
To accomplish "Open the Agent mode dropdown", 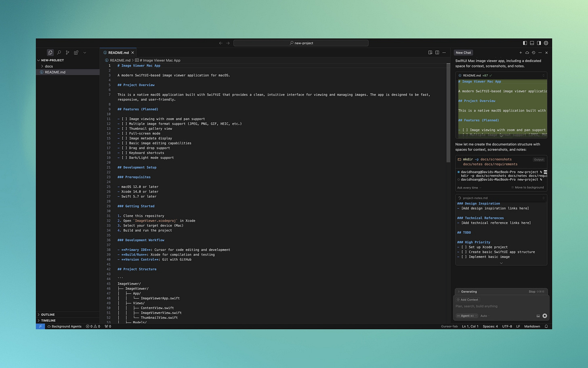I will click(466, 316).
